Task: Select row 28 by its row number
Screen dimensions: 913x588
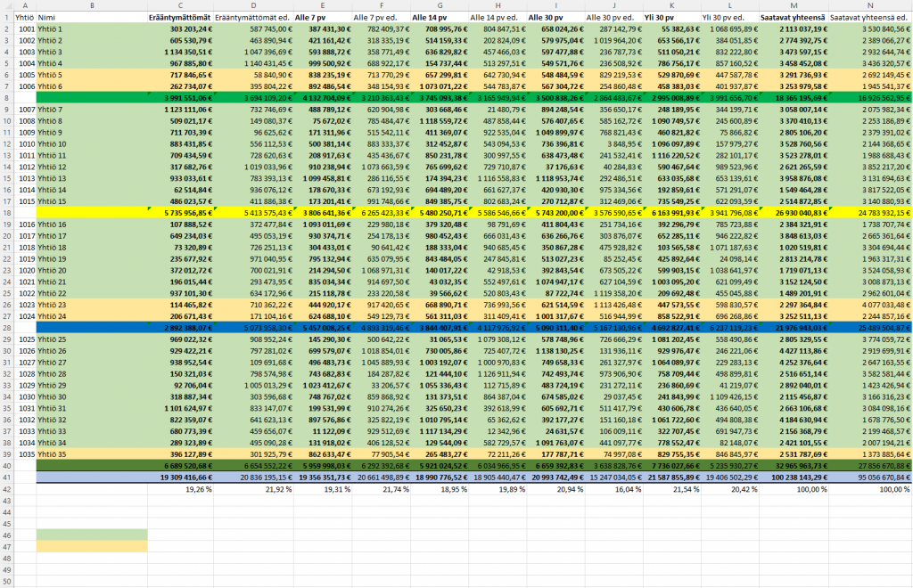Action: click(6, 328)
